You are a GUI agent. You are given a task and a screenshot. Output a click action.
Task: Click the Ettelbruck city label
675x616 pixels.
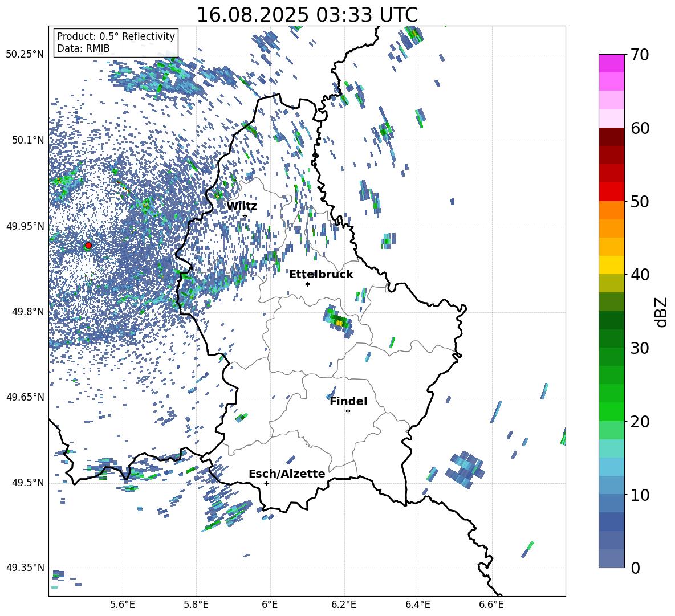321,275
